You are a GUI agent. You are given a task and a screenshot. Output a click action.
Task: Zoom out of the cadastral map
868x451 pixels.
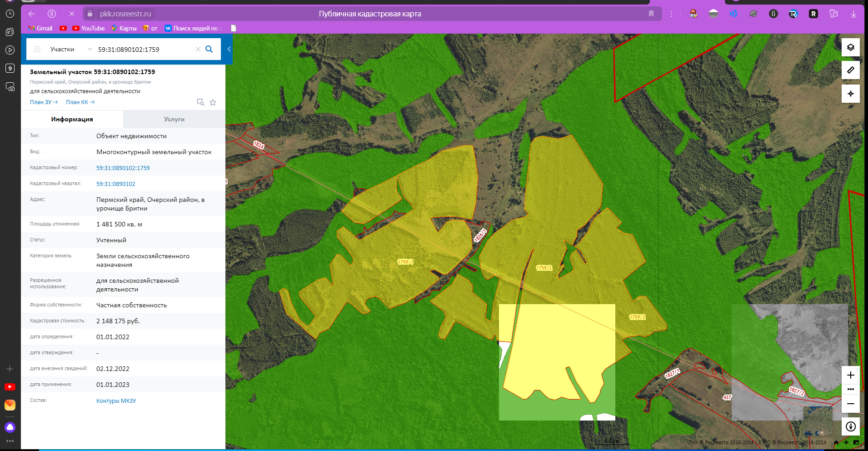pyautogui.click(x=851, y=404)
